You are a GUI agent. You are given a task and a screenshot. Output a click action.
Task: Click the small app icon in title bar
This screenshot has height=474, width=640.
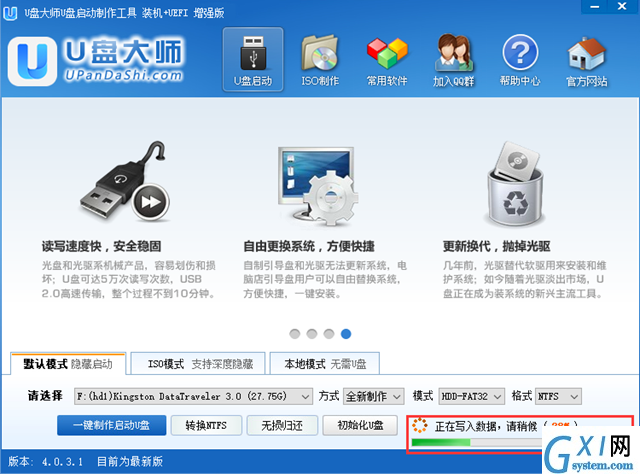click(x=10, y=13)
